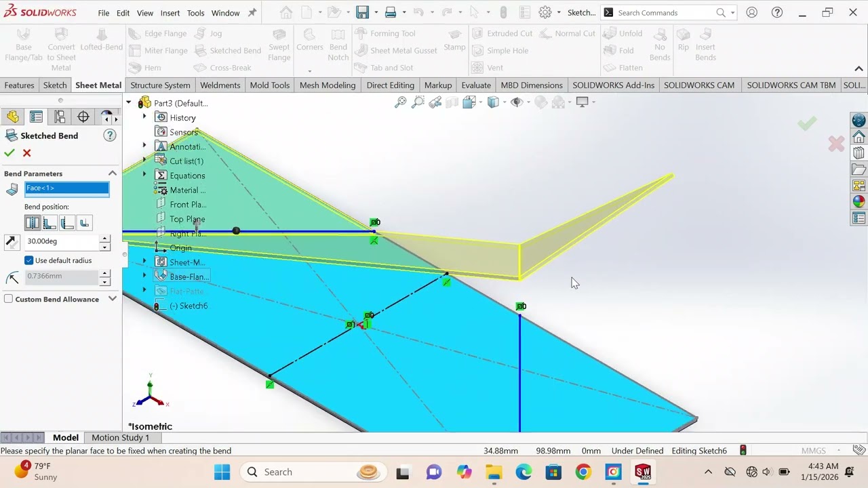Select the Sketch6 tree item
The height and width of the screenshot is (488, 868).
pyautogui.click(x=189, y=306)
